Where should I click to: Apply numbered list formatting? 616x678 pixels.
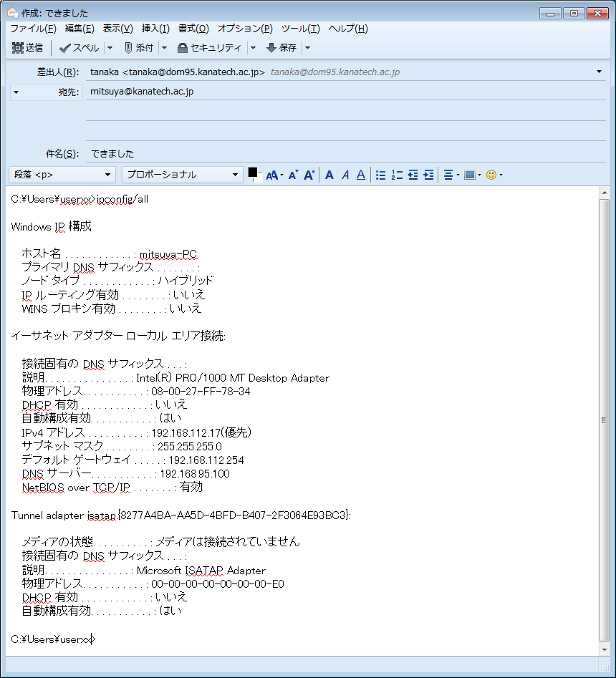pos(397,175)
